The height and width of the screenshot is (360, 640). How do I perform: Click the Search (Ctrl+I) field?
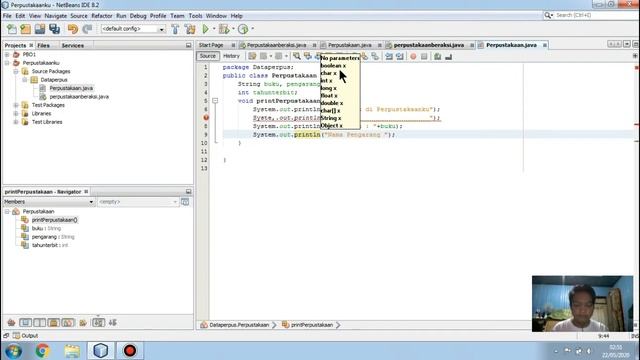[x=594, y=15]
